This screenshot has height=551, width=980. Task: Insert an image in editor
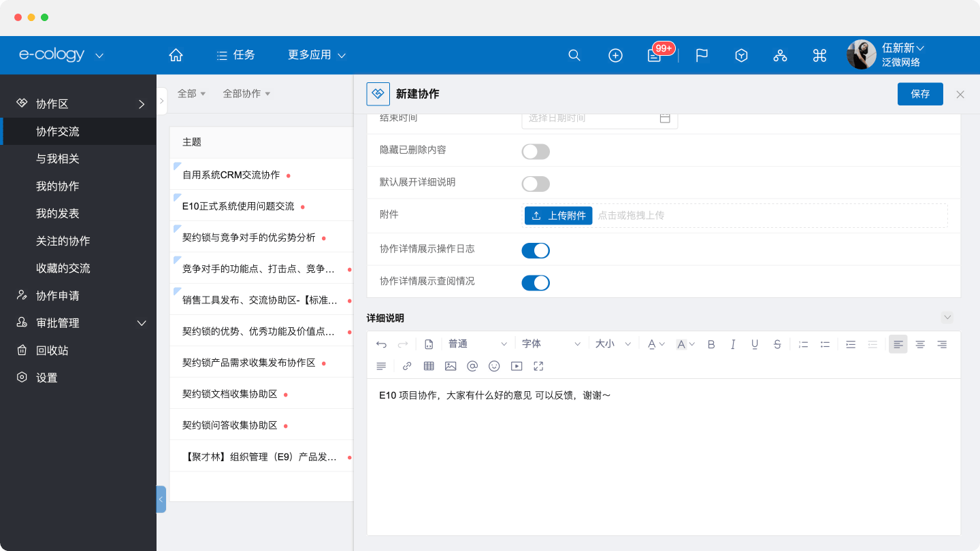point(451,366)
